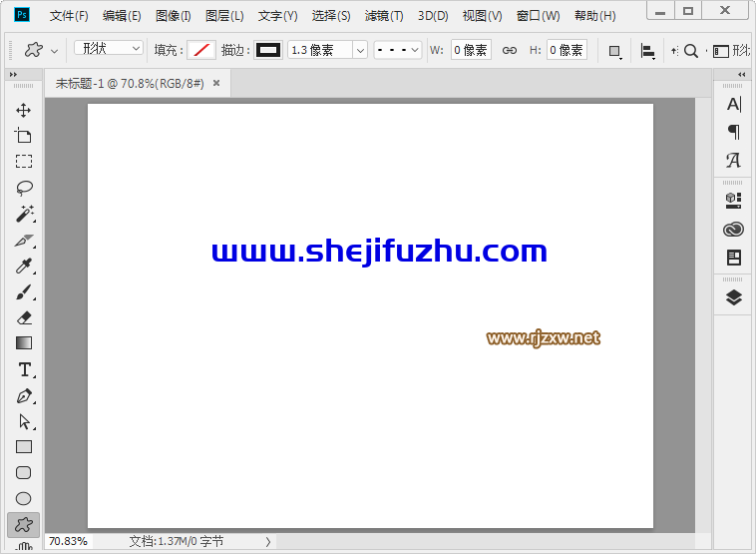
Task: Select the Crop tool
Action: click(x=23, y=136)
